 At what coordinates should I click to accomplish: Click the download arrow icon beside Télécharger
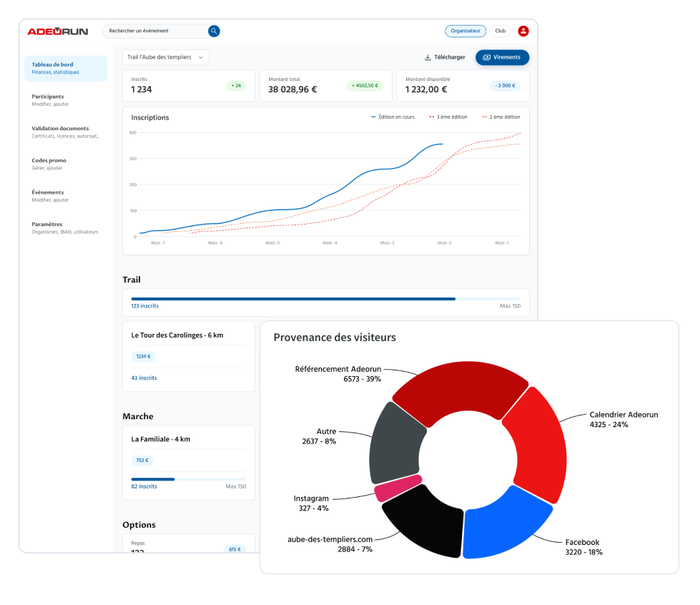tap(428, 57)
